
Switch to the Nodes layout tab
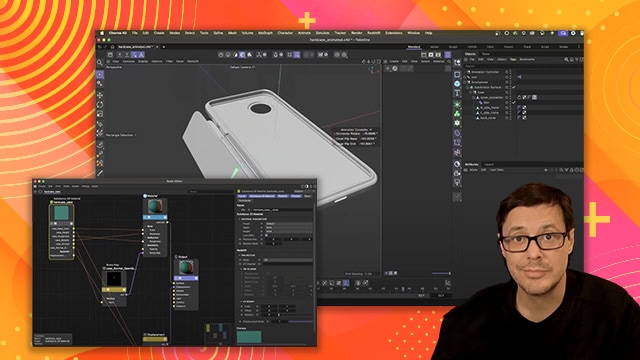tap(563, 47)
